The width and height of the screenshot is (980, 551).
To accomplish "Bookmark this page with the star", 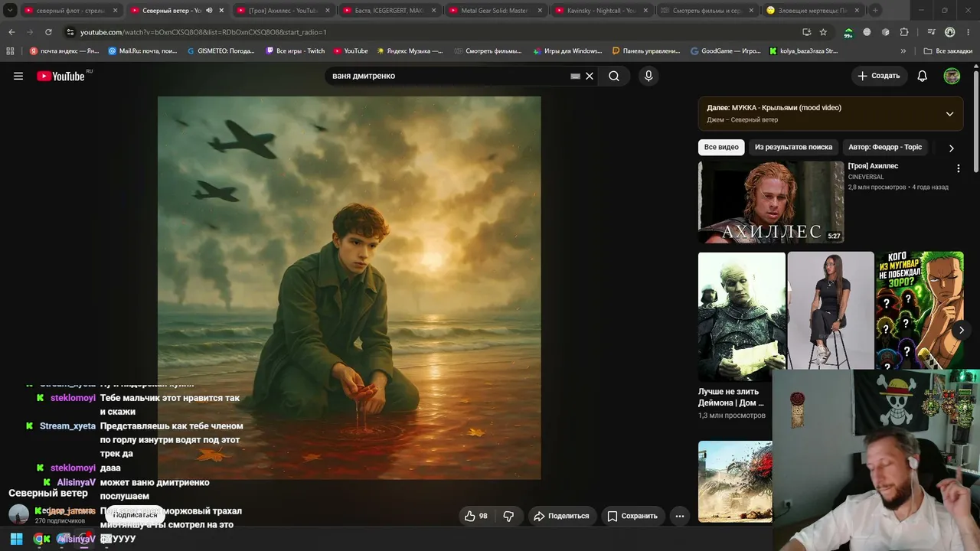I will point(823,32).
